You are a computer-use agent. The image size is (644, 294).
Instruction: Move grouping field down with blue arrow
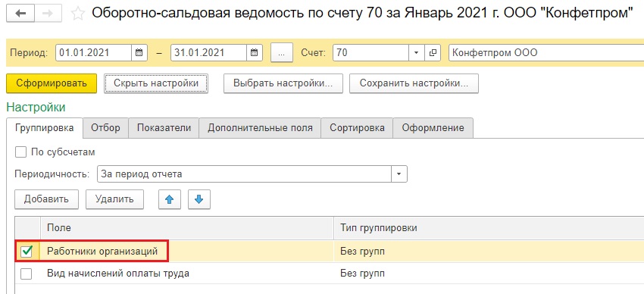coord(199,199)
